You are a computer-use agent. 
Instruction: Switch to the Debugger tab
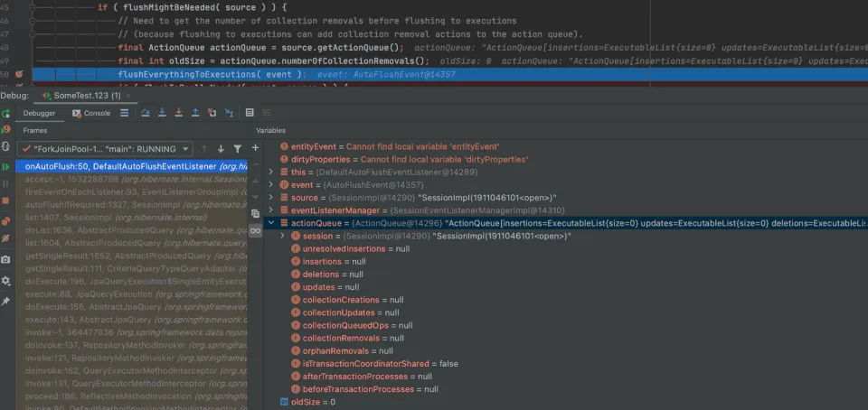[39, 113]
